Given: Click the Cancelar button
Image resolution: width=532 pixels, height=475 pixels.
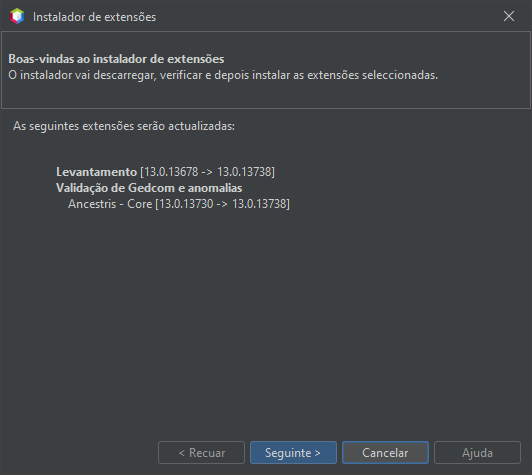Looking at the screenshot, I should pos(385,452).
